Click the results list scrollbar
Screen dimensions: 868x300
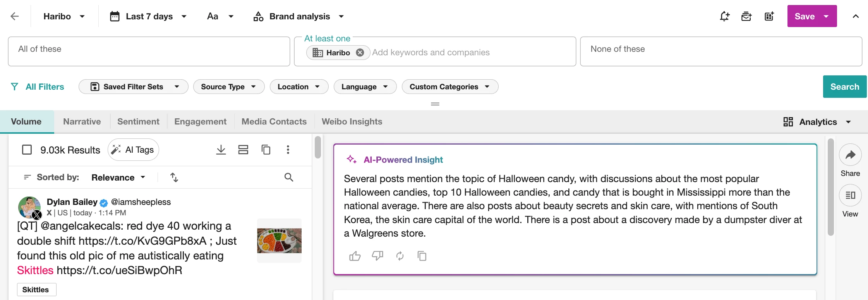[x=318, y=148]
